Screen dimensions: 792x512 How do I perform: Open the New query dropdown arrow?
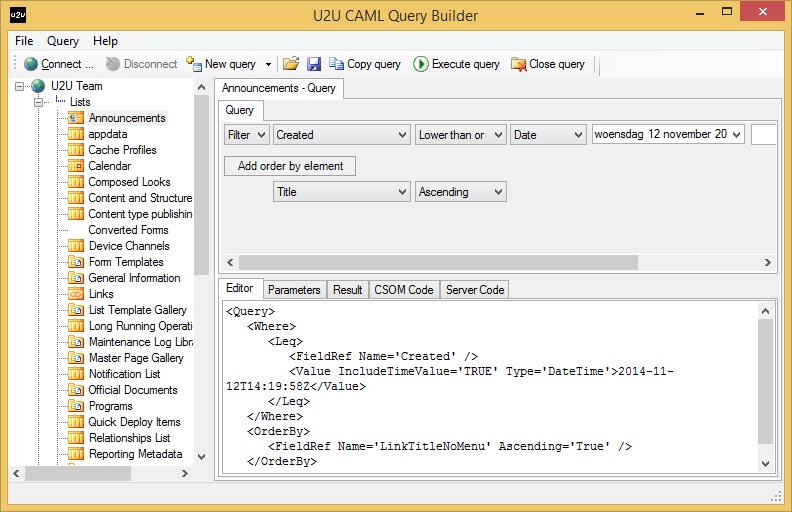coord(268,65)
